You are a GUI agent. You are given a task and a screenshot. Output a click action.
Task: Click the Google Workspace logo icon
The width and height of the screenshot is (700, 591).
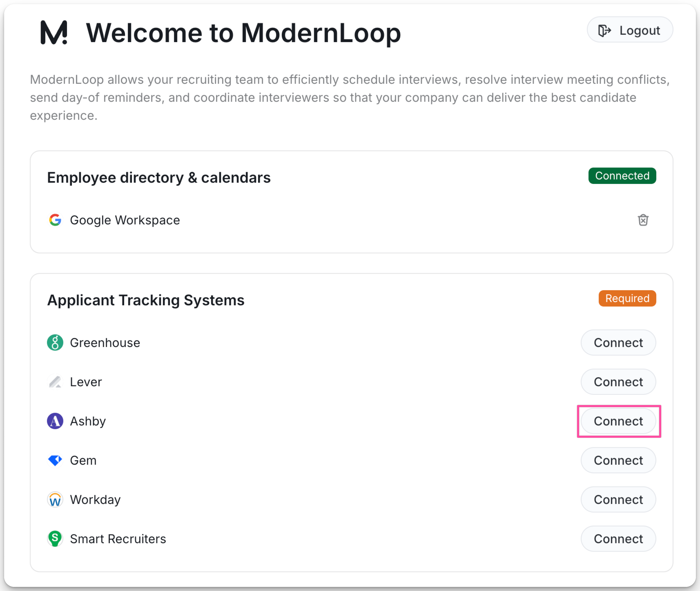[55, 220]
